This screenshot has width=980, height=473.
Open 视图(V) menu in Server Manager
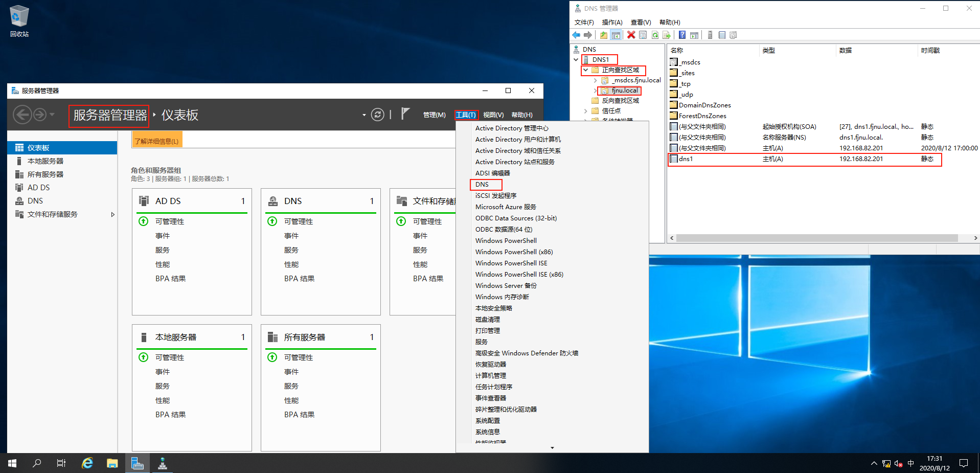click(x=493, y=115)
